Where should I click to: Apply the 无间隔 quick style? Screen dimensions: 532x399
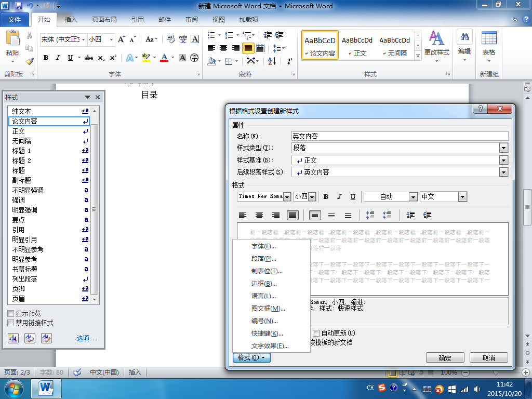tap(395, 46)
